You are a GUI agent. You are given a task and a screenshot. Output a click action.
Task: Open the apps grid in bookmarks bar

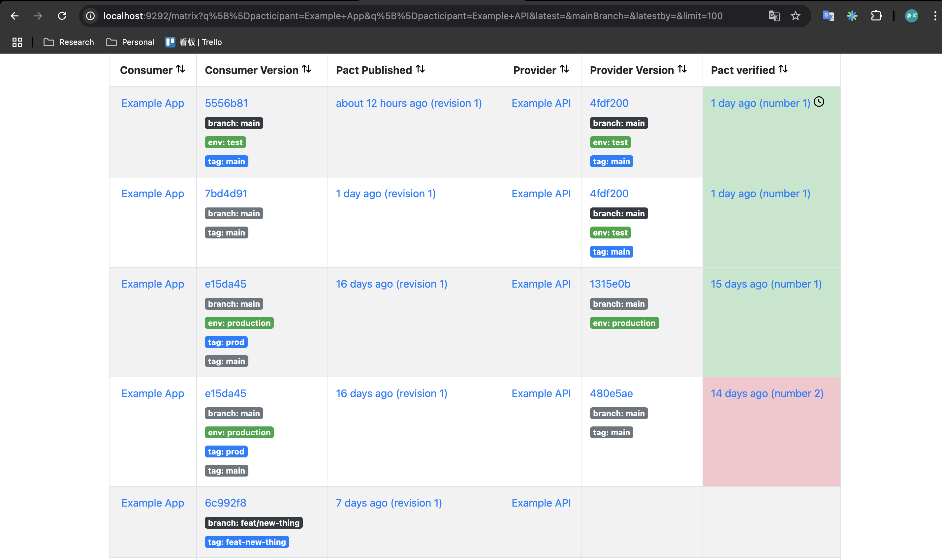point(17,42)
